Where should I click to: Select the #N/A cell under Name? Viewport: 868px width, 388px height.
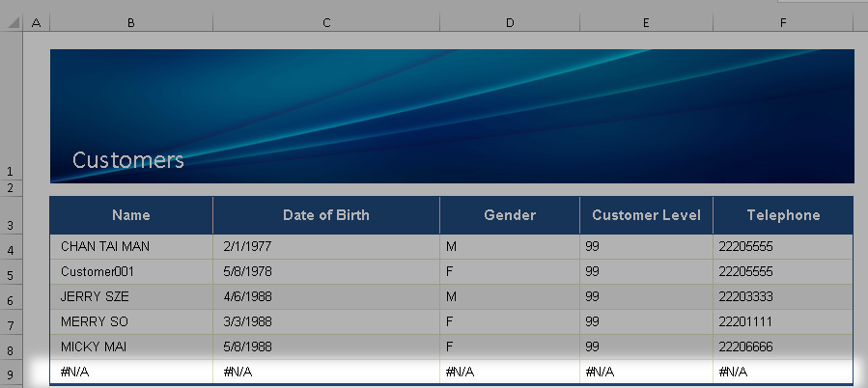75,372
